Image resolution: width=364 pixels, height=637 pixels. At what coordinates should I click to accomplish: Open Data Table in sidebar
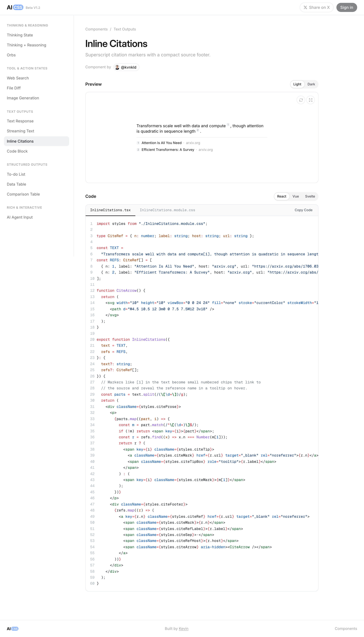(x=37, y=184)
